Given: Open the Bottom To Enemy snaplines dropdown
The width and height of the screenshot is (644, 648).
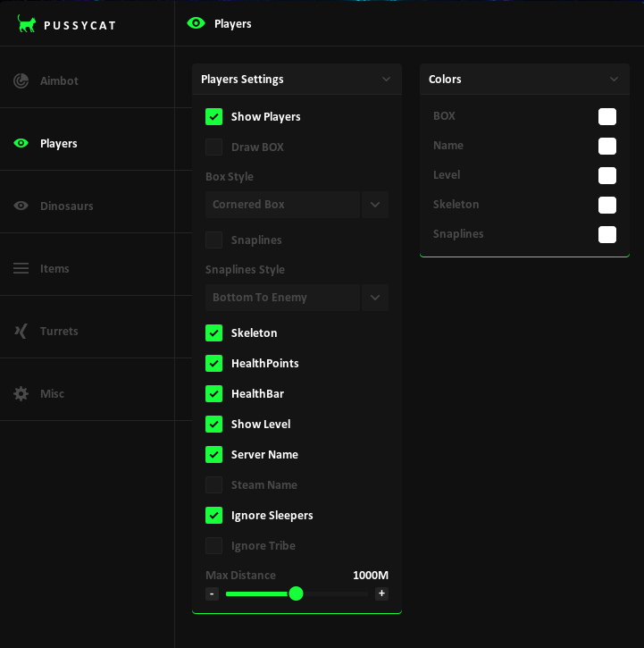Looking at the screenshot, I should tap(375, 298).
